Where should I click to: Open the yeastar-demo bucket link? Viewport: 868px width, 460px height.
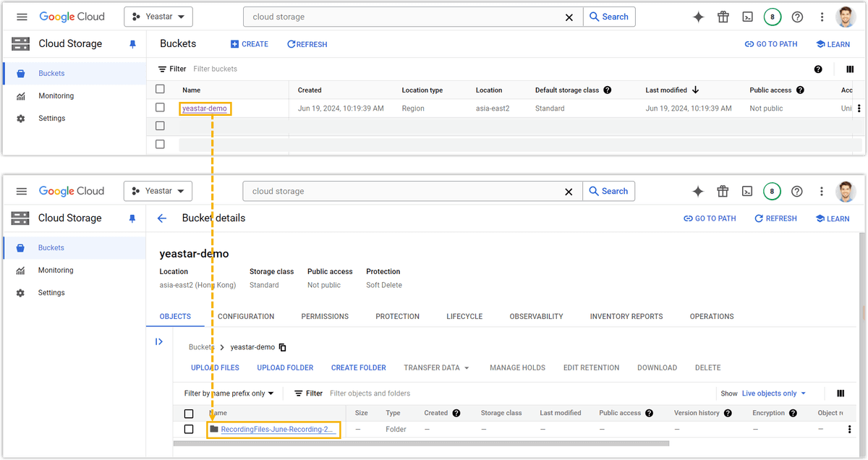point(205,108)
